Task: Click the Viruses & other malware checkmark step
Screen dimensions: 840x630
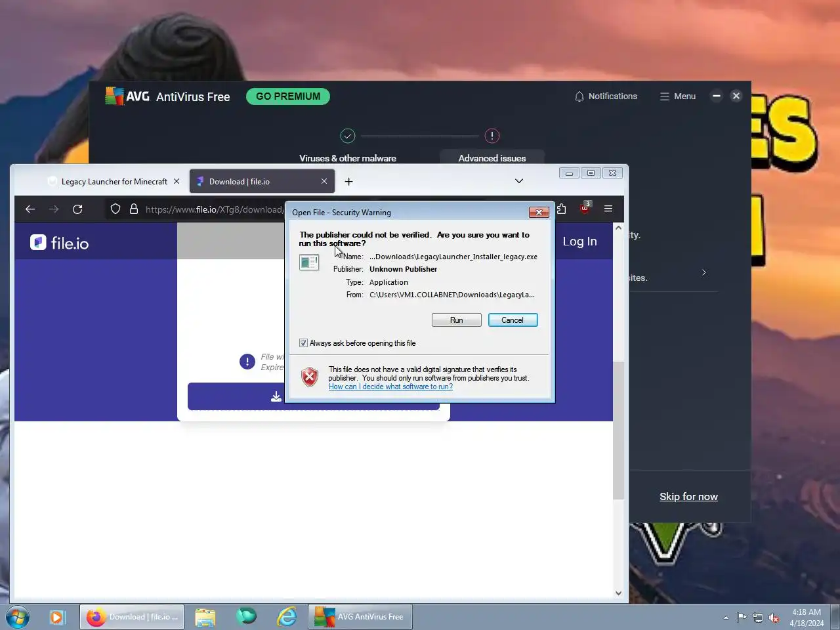Action: tap(348, 136)
